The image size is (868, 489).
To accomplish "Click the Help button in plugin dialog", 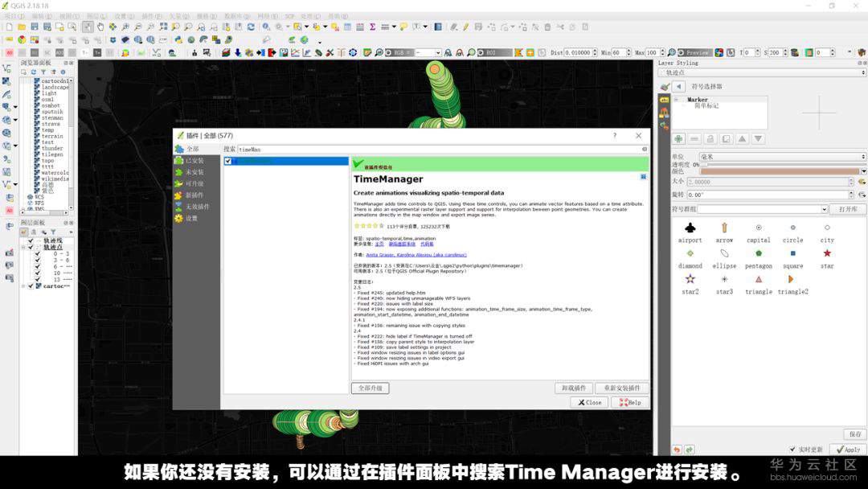I will click(630, 403).
